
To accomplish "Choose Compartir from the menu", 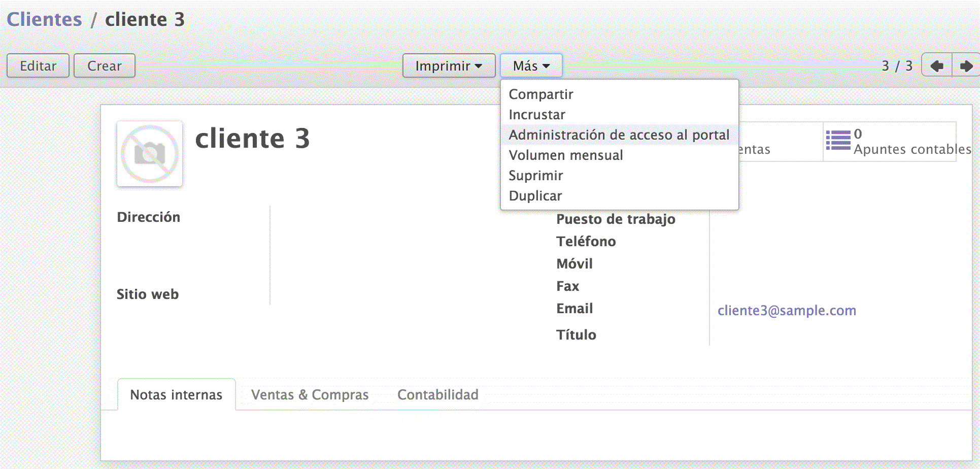I will click(541, 94).
